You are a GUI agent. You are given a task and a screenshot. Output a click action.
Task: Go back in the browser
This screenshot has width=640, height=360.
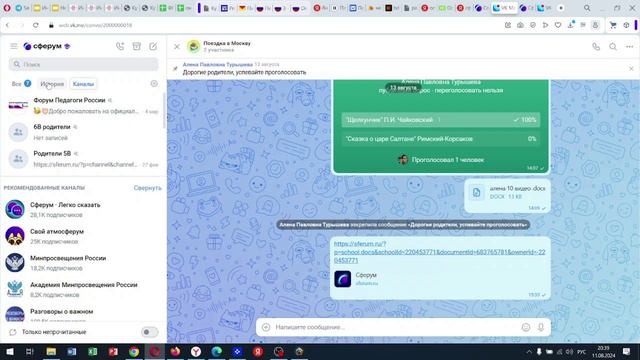click(7, 25)
